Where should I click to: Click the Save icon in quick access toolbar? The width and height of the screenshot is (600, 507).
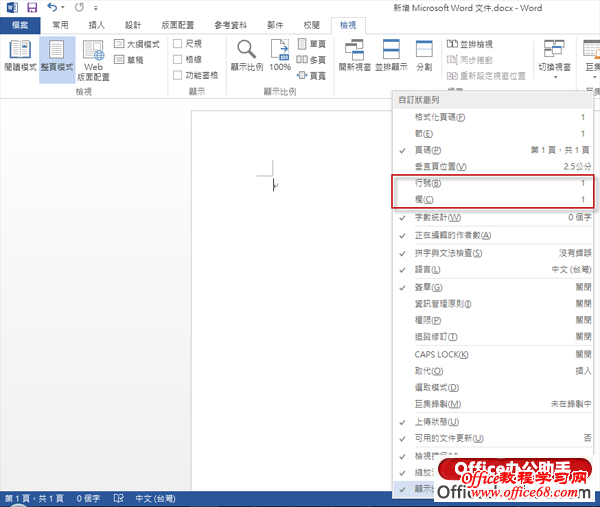point(32,7)
